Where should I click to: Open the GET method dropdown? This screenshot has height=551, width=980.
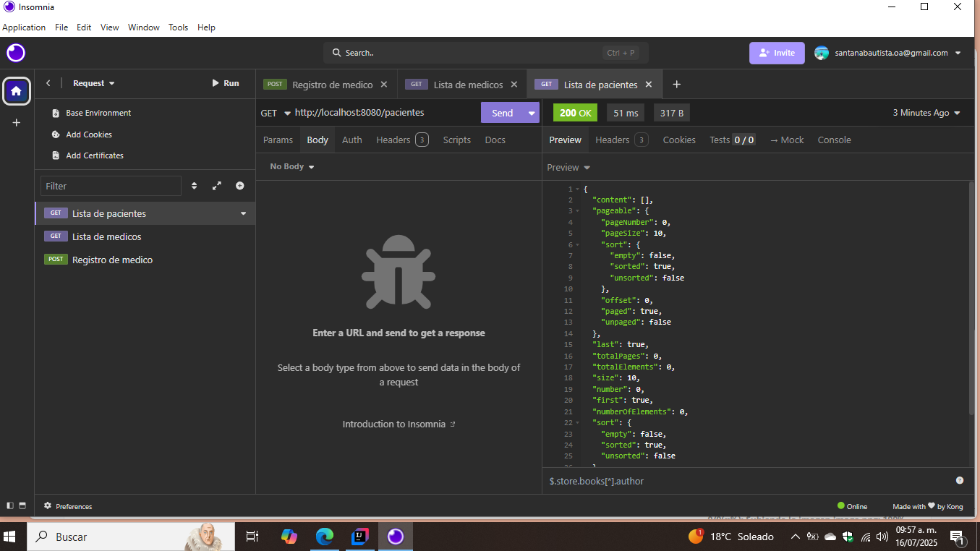276,113
